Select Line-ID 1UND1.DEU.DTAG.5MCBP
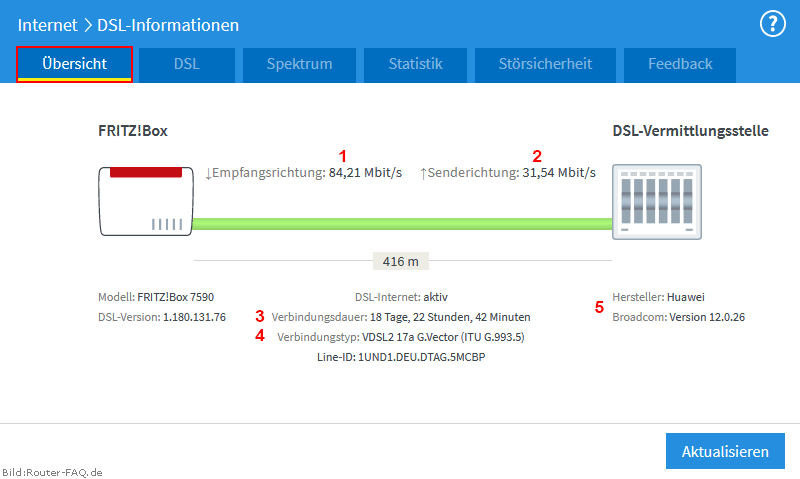 [x=401, y=357]
